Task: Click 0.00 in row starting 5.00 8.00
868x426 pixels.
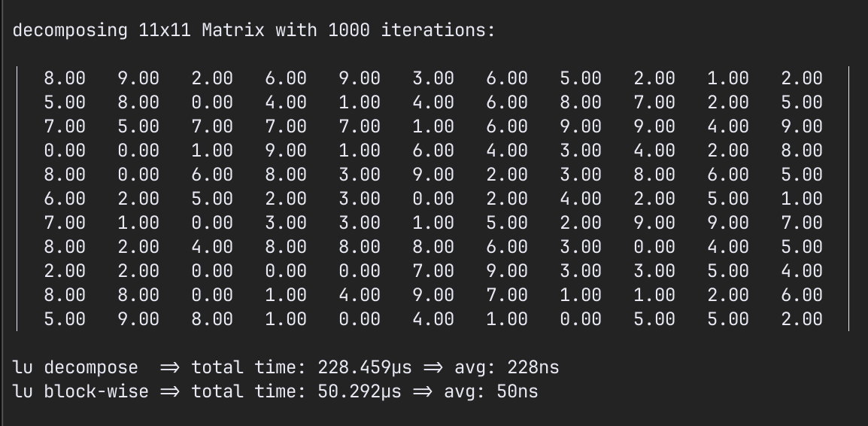Action: (x=212, y=102)
